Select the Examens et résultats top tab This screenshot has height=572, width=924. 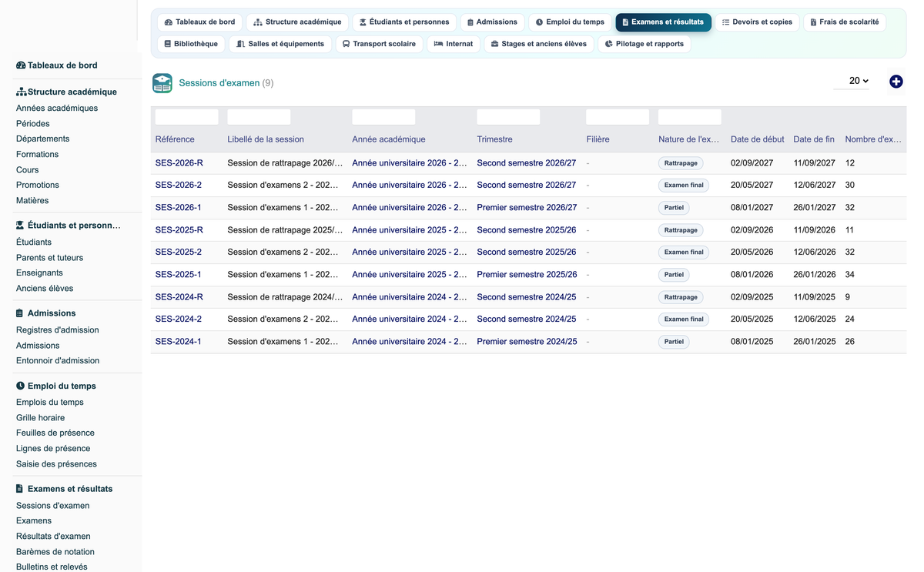(663, 22)
